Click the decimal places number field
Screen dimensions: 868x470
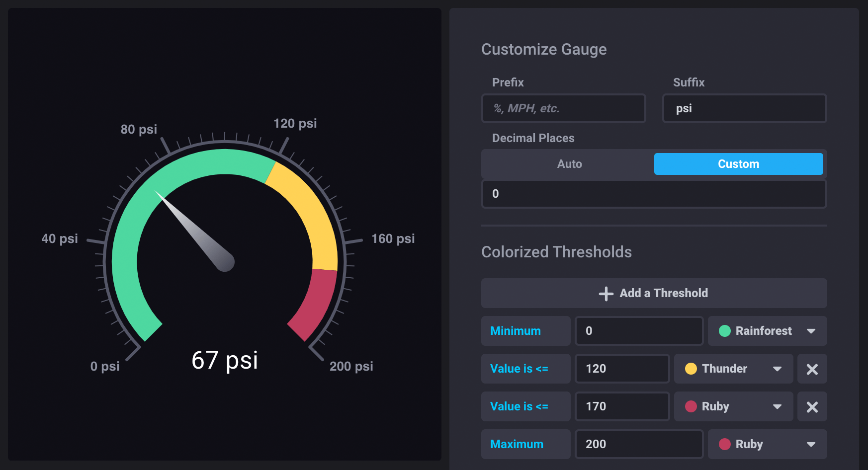click(x=654, y=194)
